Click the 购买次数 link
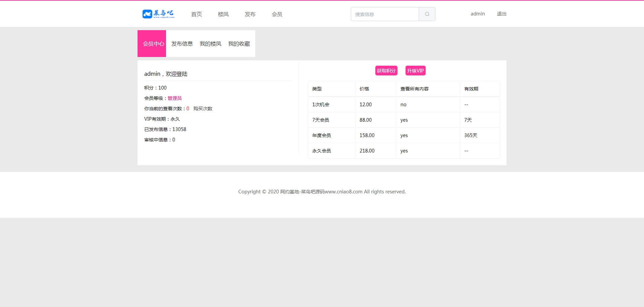This screenshot has height=307, width=644. [x=203, y=109]
